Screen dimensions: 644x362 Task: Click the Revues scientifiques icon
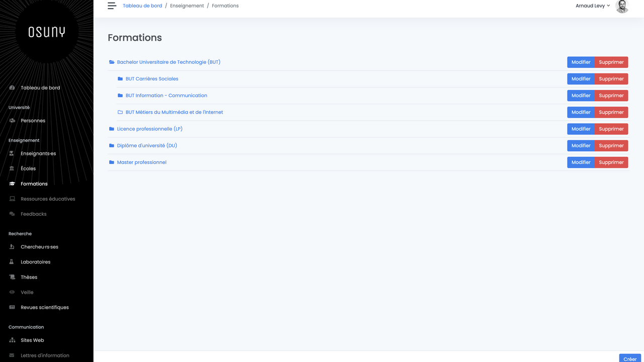click(x=12, y=307)
